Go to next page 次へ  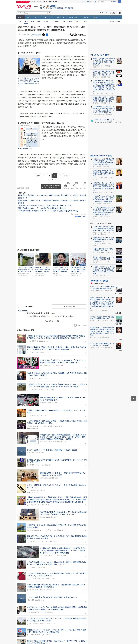tap(66, 175)
